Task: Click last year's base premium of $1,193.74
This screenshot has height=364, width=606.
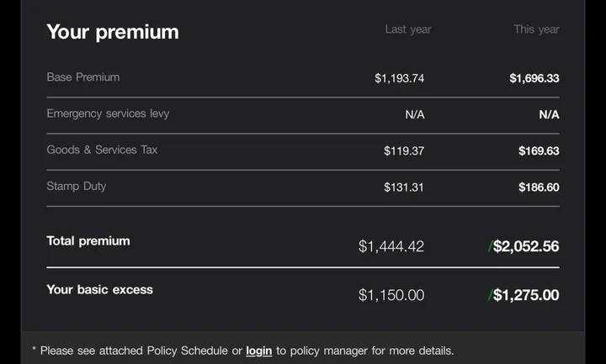Action: click(400, 78)
